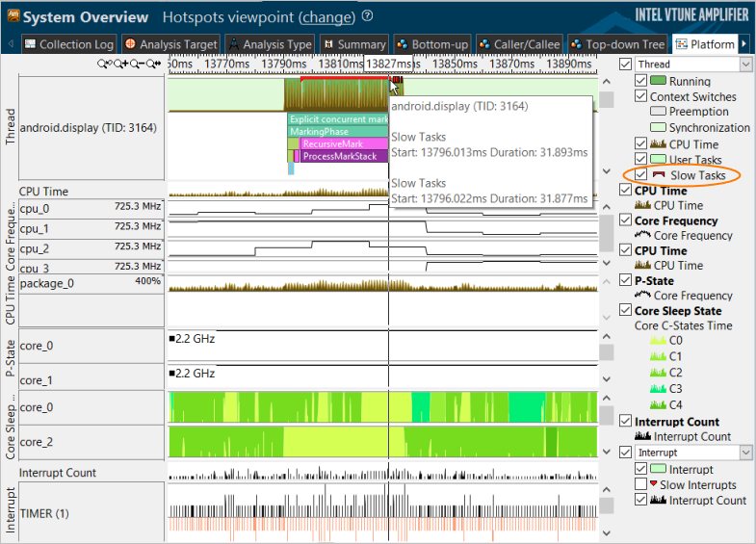Toggle the P-State section checkbox
The image size is (756, 544).
pyautogui.click(x=625, y=280)
